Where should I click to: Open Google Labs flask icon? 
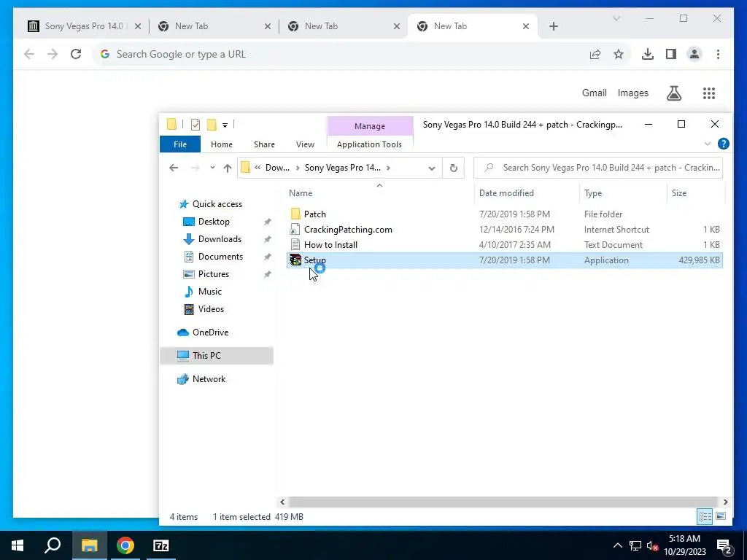[673, 93]
